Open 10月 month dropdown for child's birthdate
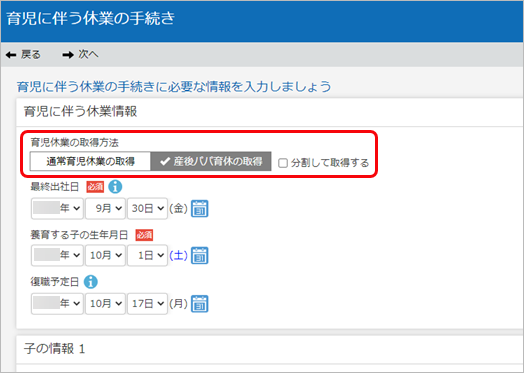This screenshot has width=524, height=373. click(105, 255)
